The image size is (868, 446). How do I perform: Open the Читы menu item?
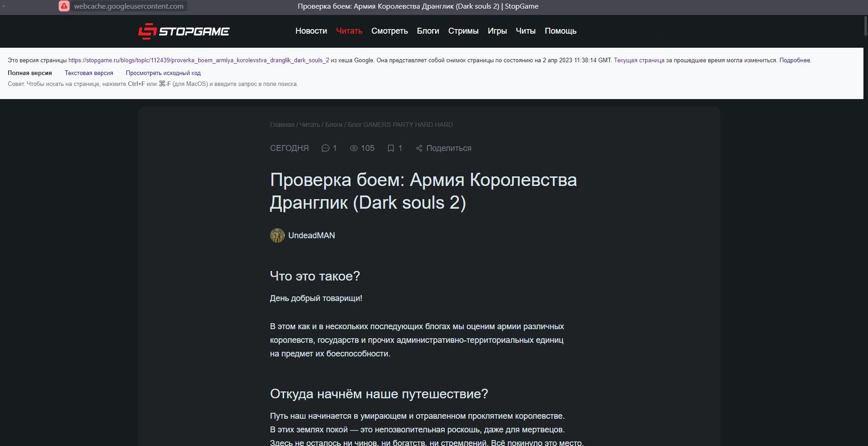tap(526, 31)
